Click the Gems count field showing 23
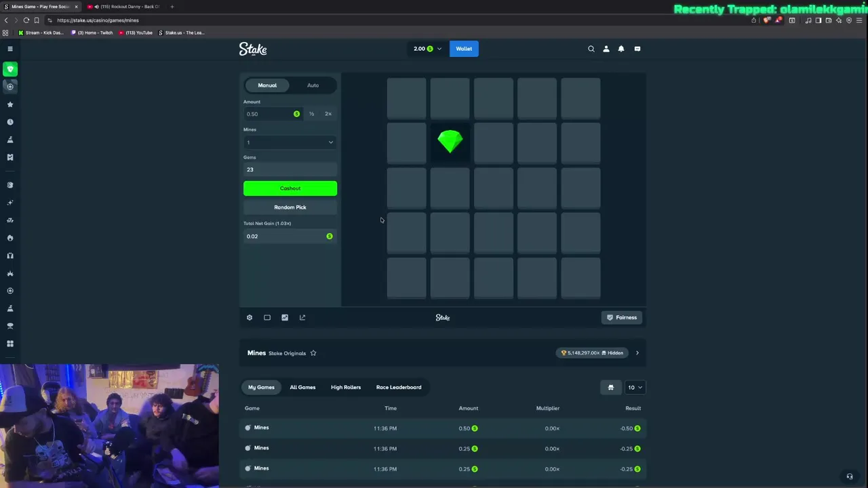 [x=290, y=169]
